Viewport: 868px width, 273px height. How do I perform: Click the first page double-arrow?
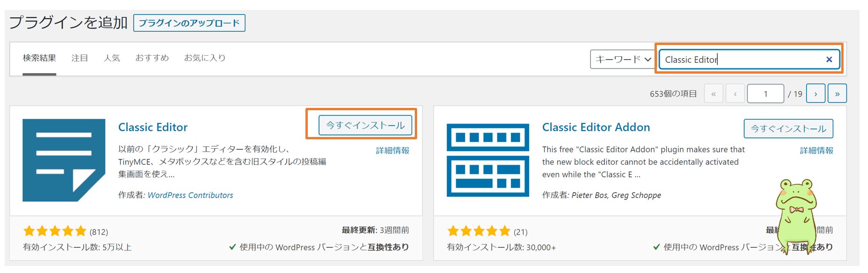tap(713, 93)
